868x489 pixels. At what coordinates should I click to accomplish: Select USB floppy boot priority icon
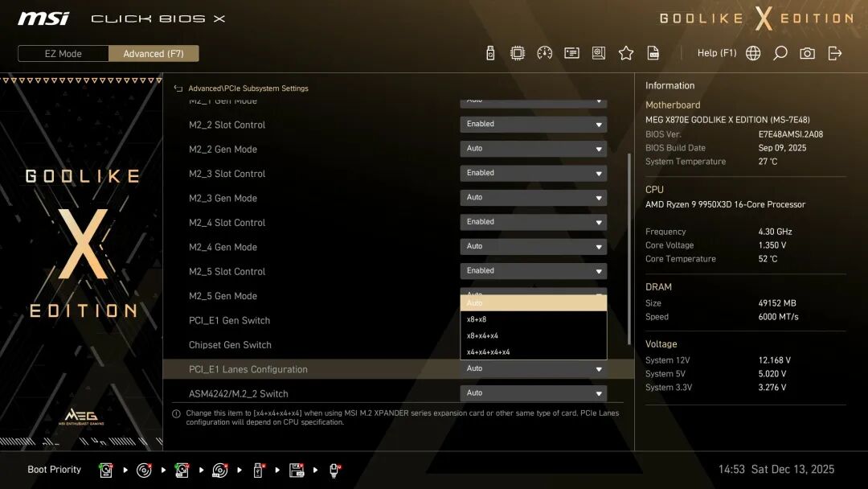tap(296, 471)
